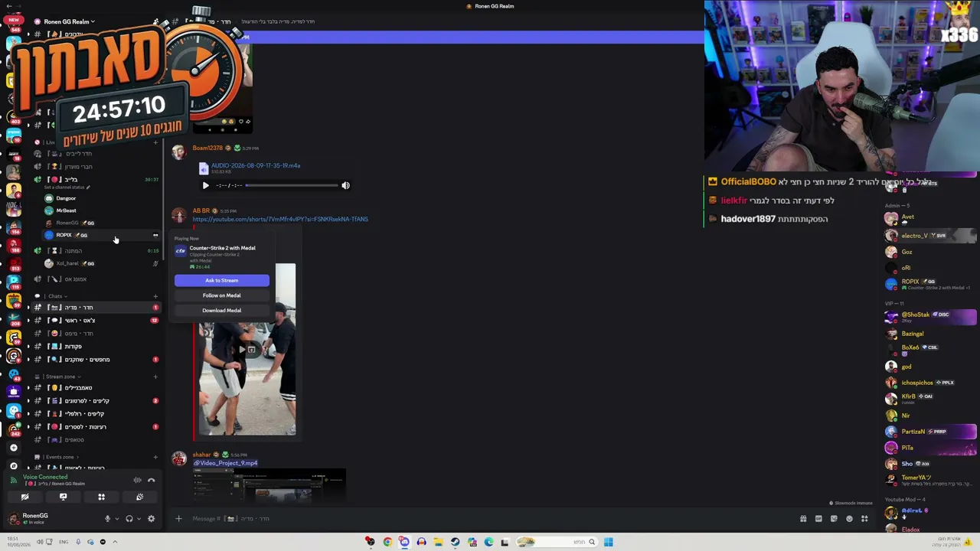Viewport: 980px width, 551px height.
Task: Toggle camera in voice controls
Action: click(24, 497)
